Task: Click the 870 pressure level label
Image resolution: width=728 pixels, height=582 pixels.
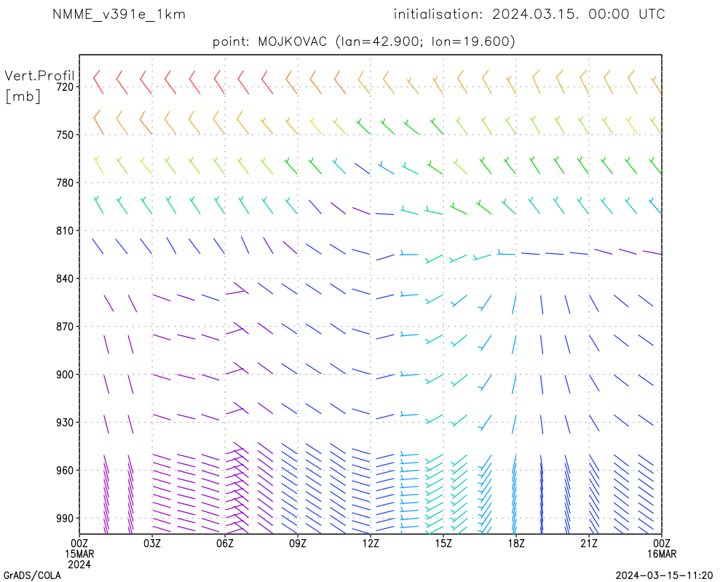Action: click(x=66, y=327)
